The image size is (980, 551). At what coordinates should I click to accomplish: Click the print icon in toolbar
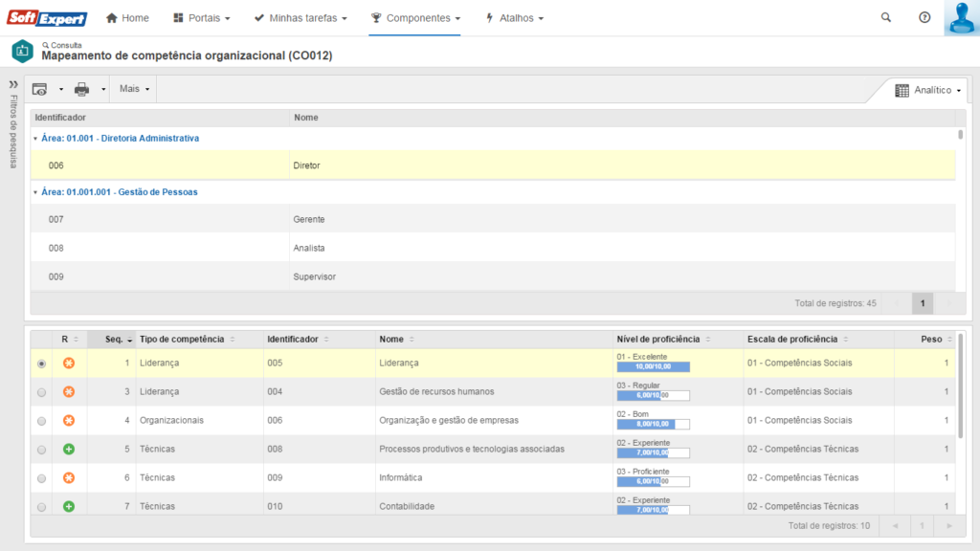[x=82, y=89]
